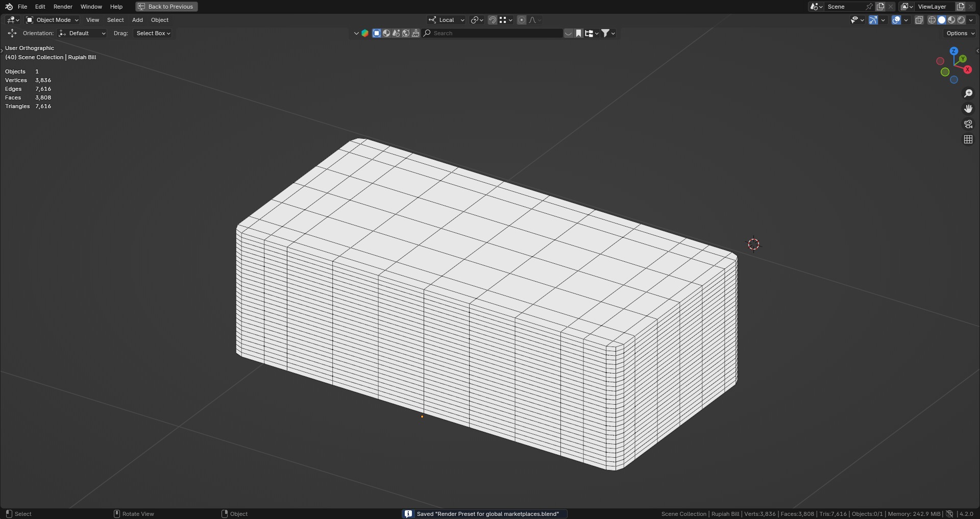Click the multicolor asset cube icon
The height and width of the screenshot is (519, 980).
(365, 33)
